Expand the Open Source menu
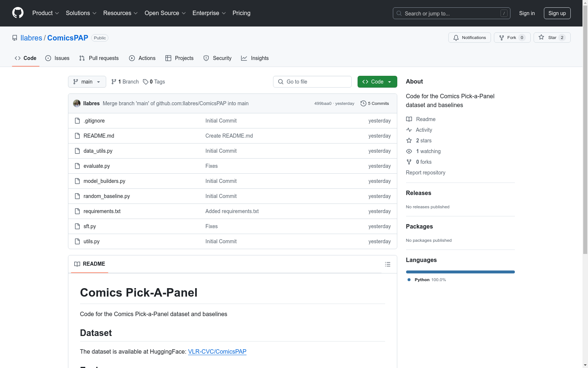The width and height of the screenshot is (588, 368). [x=165, y=13]
